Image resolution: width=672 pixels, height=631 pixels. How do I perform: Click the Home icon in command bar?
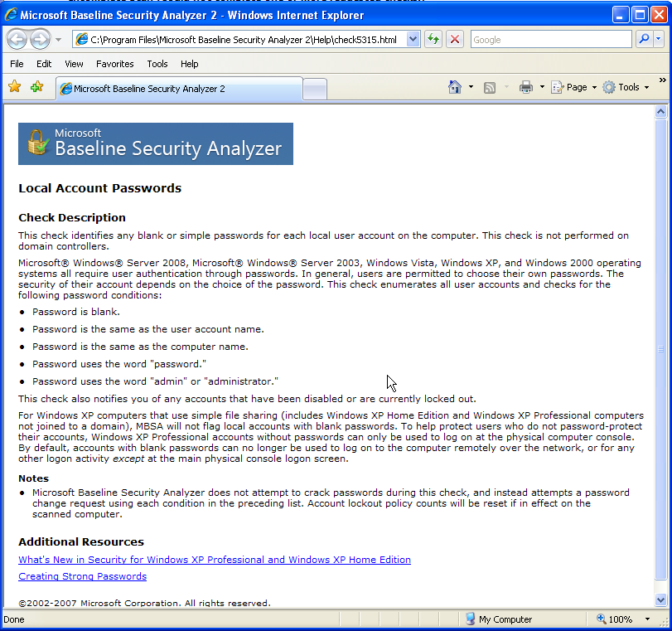pyautogui.click(x=455, y=87)
